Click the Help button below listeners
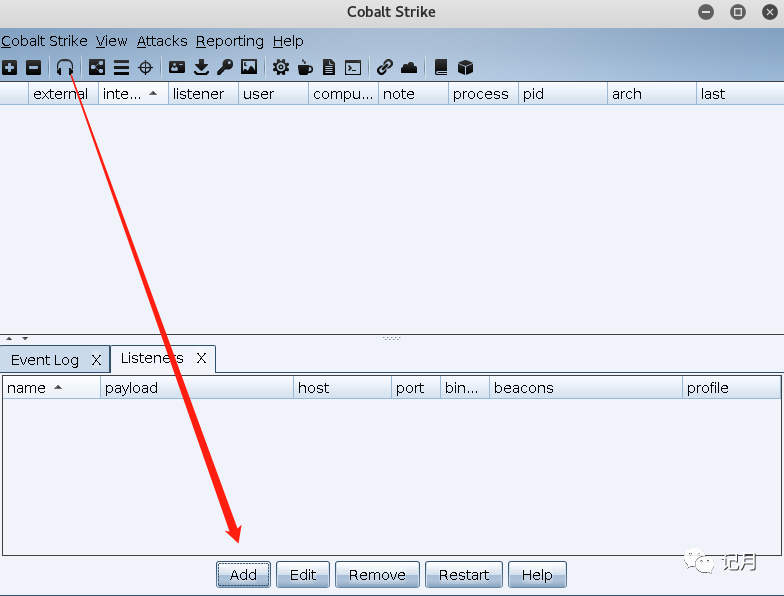 [537, 574]
